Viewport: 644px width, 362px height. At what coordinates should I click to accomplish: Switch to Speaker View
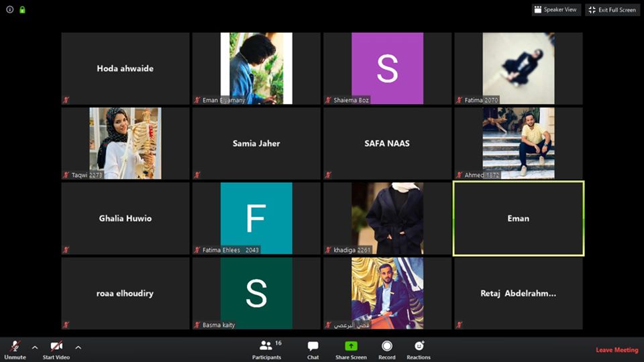tap(556, 10)
